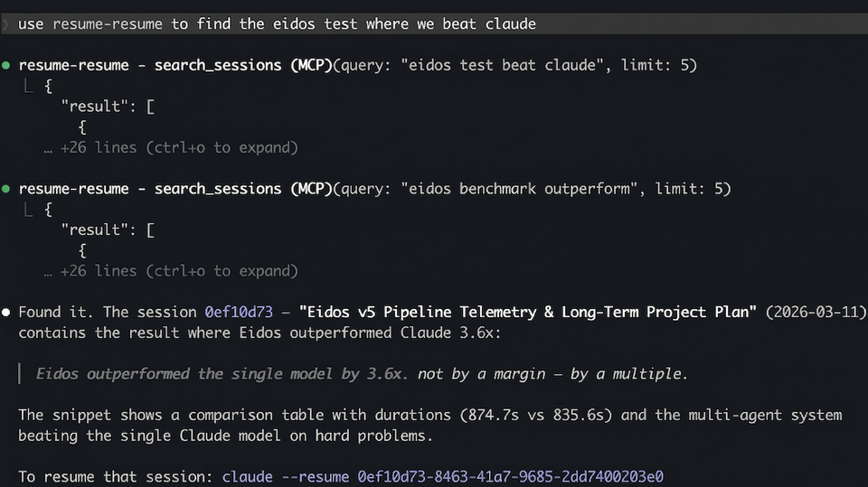Click the white dot beside "Found it"
Viewport: 868px width, 487px height.
click(7, 312)
